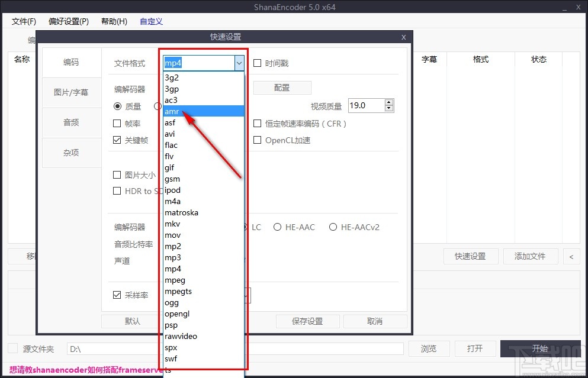Uncheck the 采样率 checkbox
The height and width of the screenshot is (378, 588).
click(117, 295)
